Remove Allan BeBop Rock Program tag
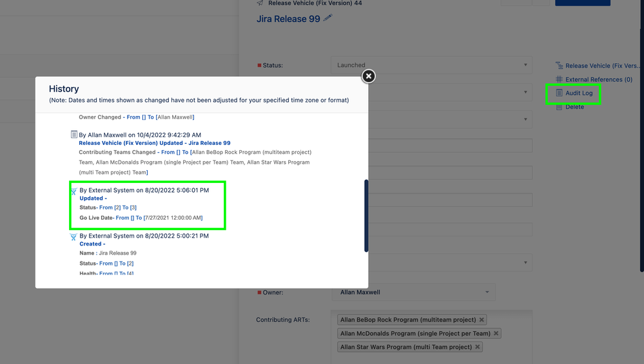 coord(482,320)
